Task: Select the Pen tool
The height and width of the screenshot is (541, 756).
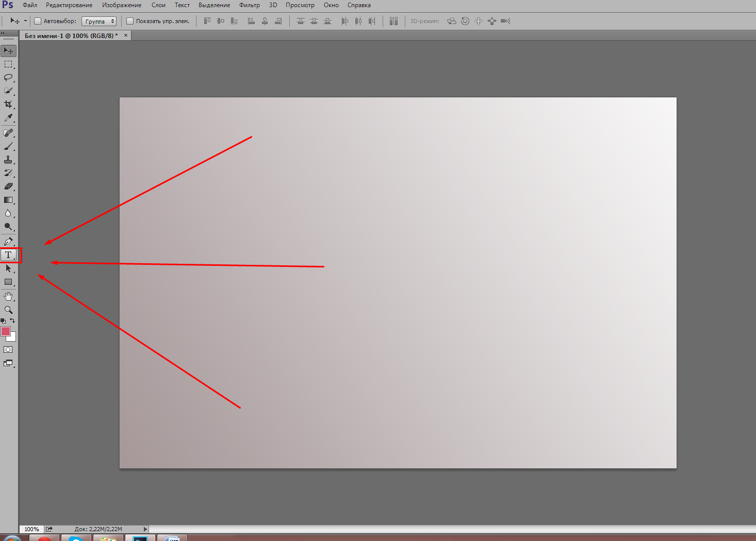Action: point(9,242)
